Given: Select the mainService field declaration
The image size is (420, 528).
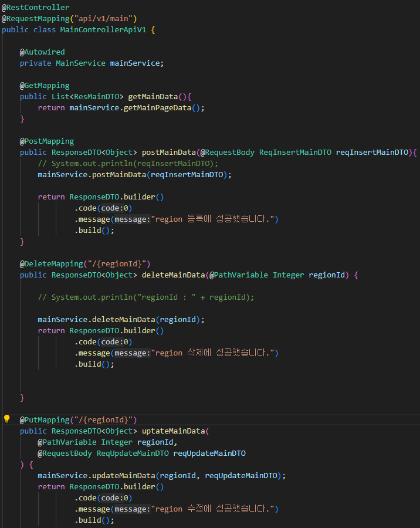Looking at the screenshot, I should click(92, 63).
